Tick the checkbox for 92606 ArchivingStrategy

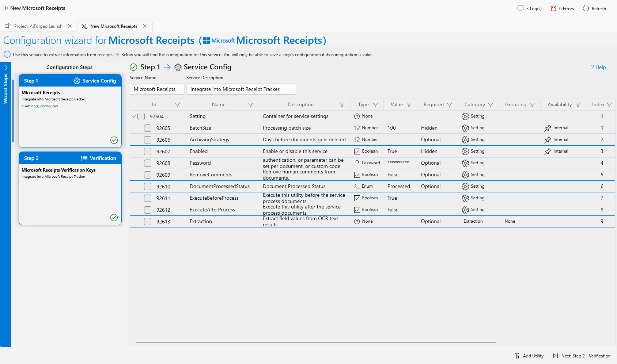(148, 140)
